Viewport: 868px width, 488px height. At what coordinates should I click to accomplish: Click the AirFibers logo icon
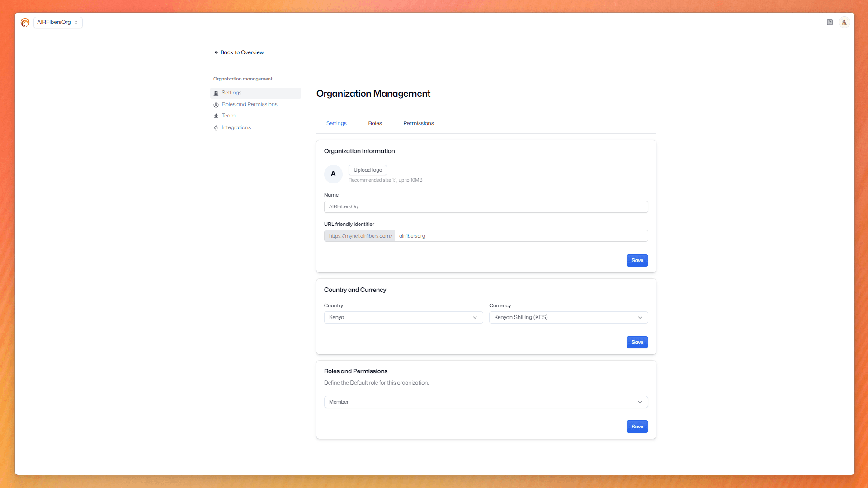(25, 23)
